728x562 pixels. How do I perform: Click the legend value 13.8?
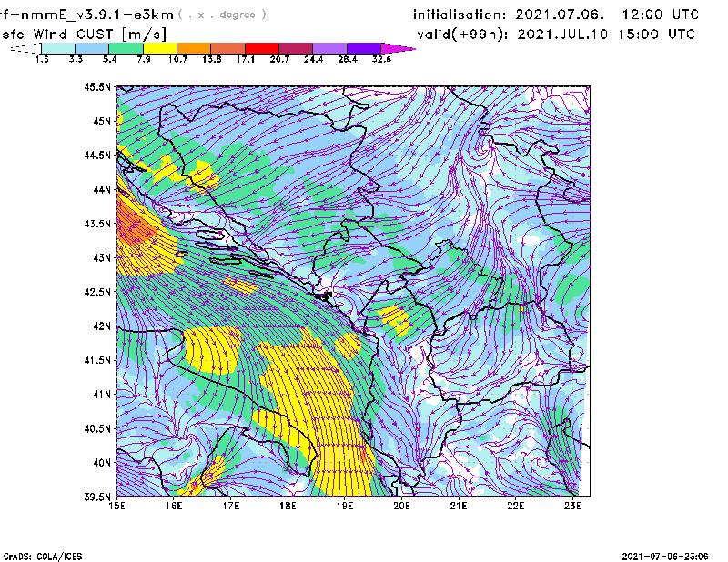point(212,59)
